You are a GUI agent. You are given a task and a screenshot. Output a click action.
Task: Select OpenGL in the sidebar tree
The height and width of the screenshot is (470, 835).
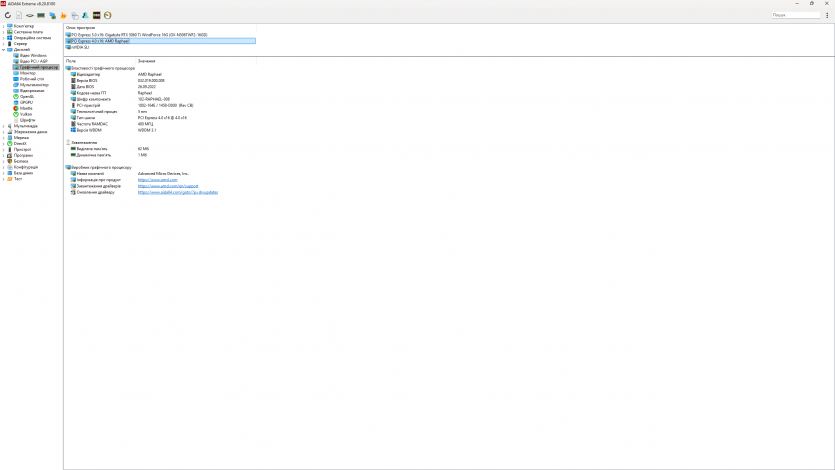27,97
